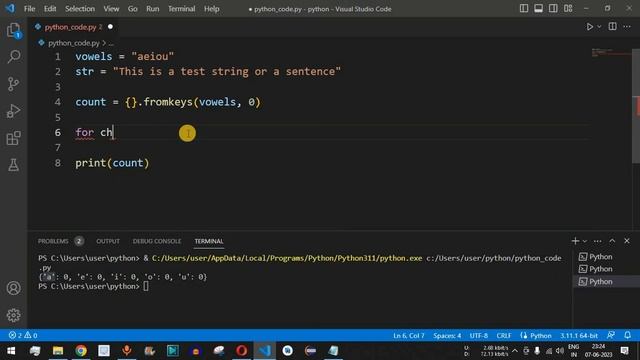
Task: Split the editor to the right
Action: [x=613, y=27]
